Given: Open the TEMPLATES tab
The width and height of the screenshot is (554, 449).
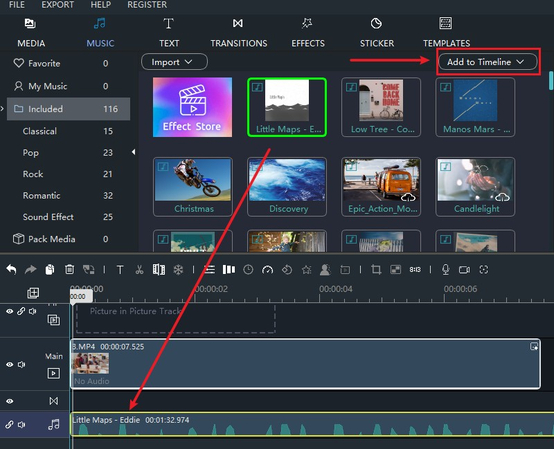Looking at the screenshot, I should point(446,33).
